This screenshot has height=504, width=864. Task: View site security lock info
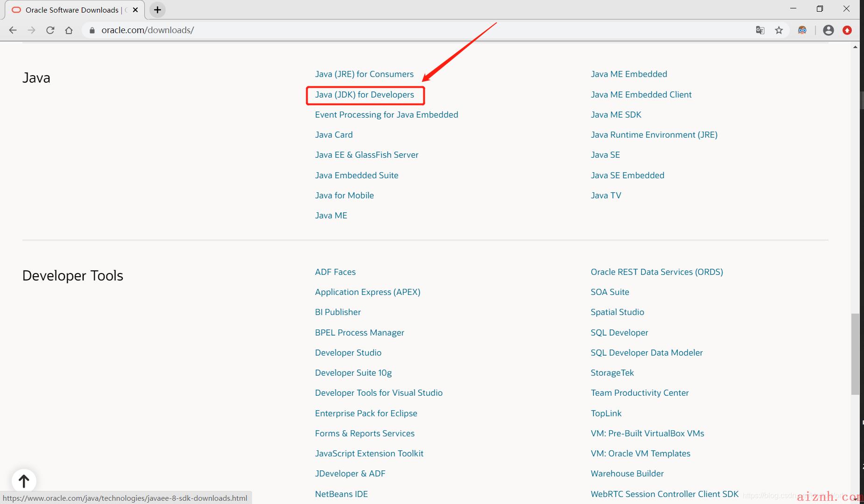point(92,30)
